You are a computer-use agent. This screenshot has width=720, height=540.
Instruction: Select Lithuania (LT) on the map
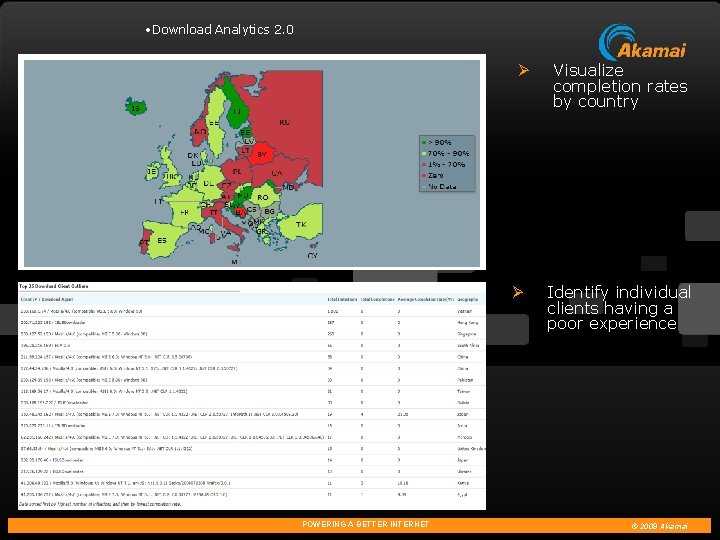tap(246, 151)
